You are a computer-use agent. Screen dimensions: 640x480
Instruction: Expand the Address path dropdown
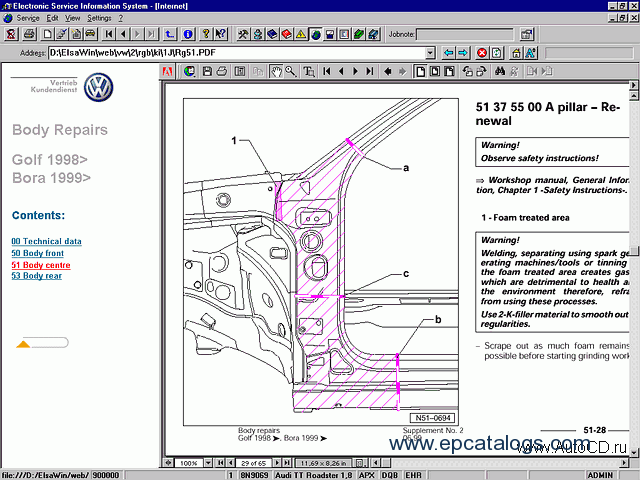coord(430,52)
